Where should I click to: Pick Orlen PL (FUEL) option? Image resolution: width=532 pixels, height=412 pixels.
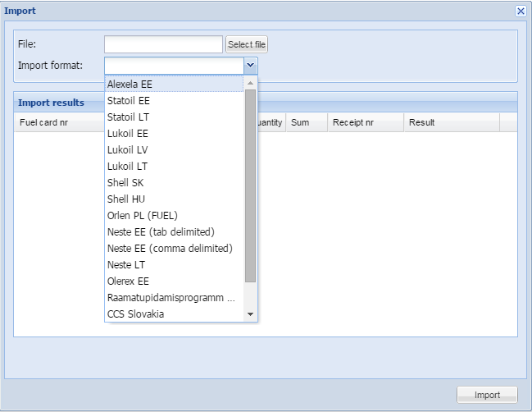[142, 215]
